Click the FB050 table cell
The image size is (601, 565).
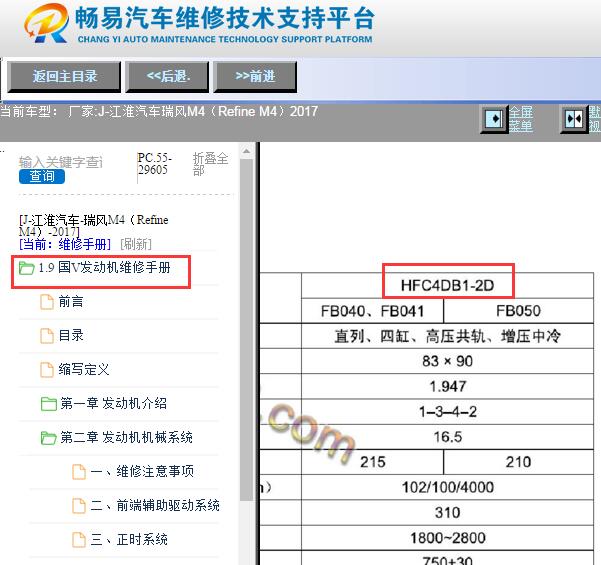pyautogui.click(x=518, y=311)
